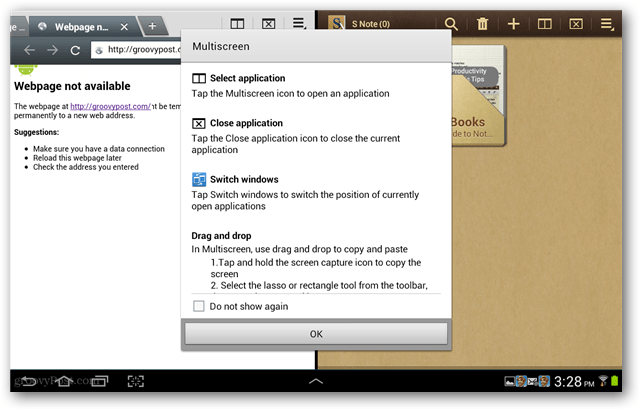The width and height of the screenshot is (640, 410).
Task: Tap the battery indicator icon
Action: [615, 381]
